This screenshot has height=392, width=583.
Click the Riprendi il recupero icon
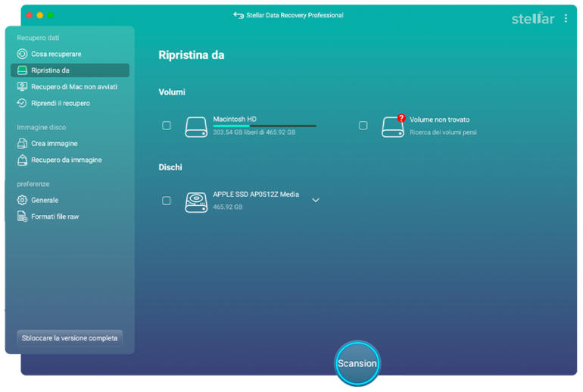point(22,103)
